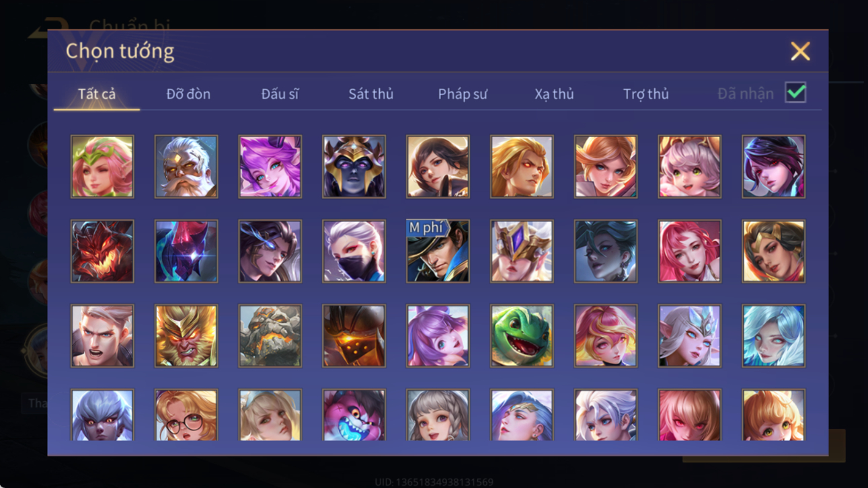Choose the dark helmeted purple-eyed hero
868x488 pixels.
click(x=354, y=167)
